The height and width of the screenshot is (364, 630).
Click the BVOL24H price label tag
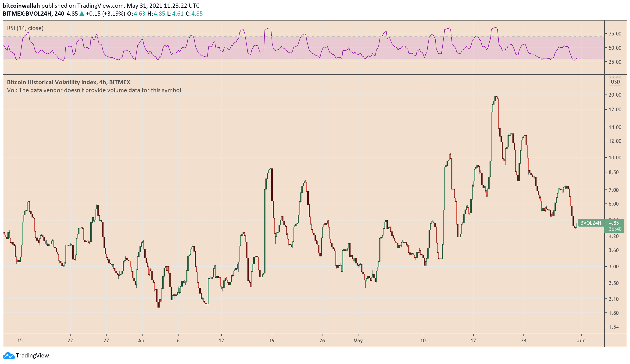pyautogui.click(x=591, y=223)
